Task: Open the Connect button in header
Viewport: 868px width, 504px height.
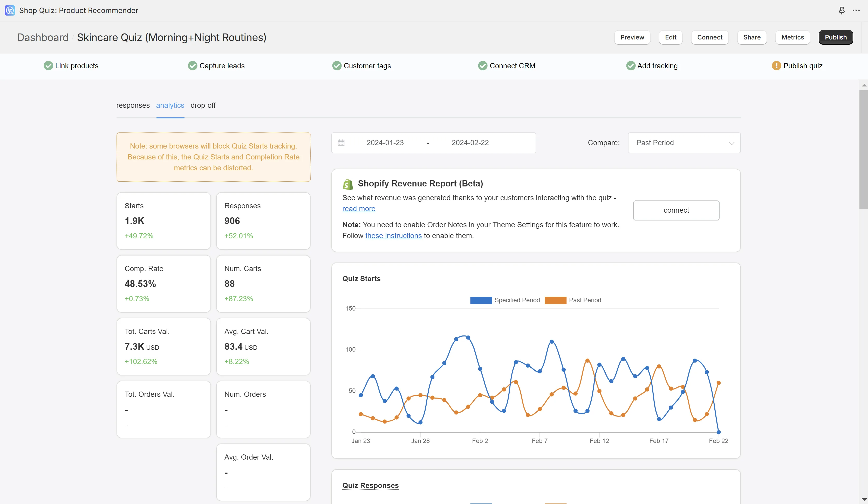Action: click(x=709, y=37)
